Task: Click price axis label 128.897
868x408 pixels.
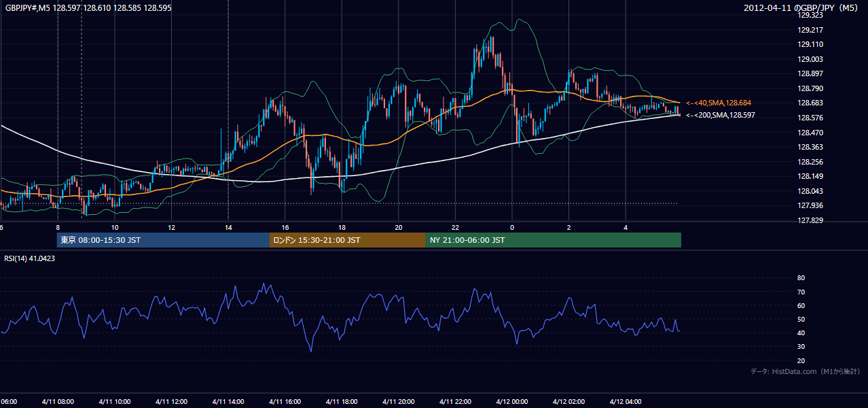Action: 810,73
